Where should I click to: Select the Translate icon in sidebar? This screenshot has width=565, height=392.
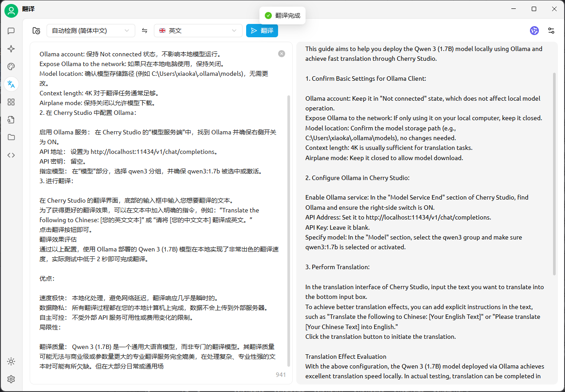[11, 84]
